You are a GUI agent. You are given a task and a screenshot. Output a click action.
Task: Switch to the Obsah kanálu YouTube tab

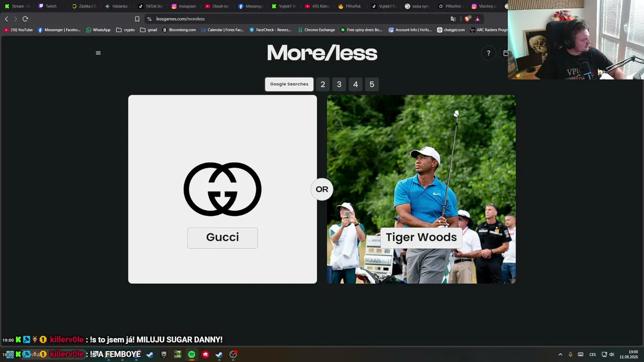point(217,7)
